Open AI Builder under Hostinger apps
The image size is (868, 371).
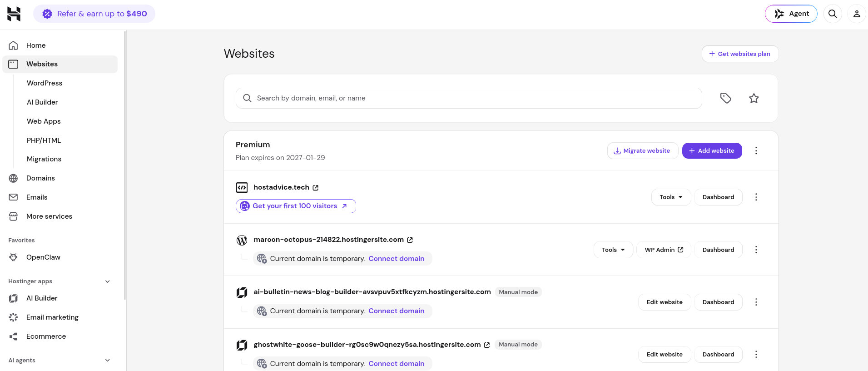click(42, 298)
